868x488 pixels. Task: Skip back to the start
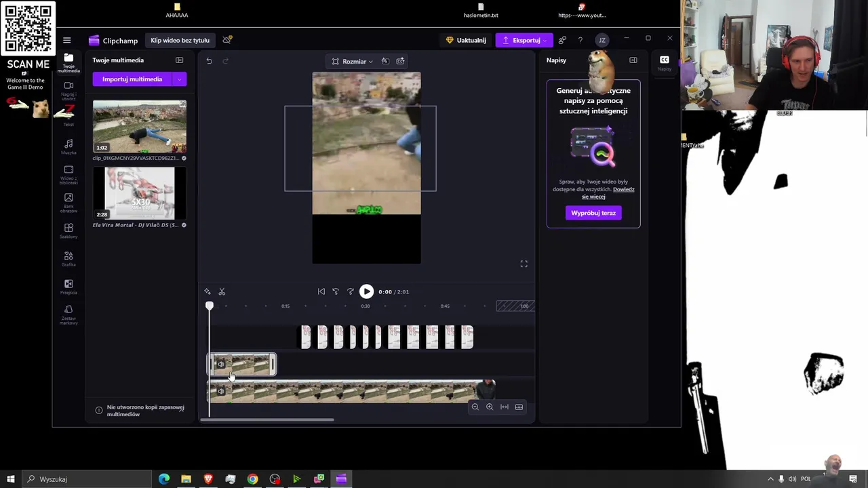(x=321, y=291)
